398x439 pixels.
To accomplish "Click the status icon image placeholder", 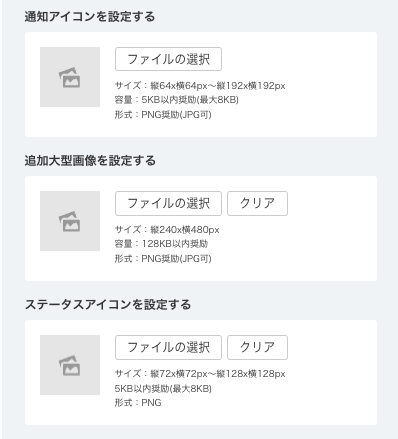I will (x=70, y=365).
